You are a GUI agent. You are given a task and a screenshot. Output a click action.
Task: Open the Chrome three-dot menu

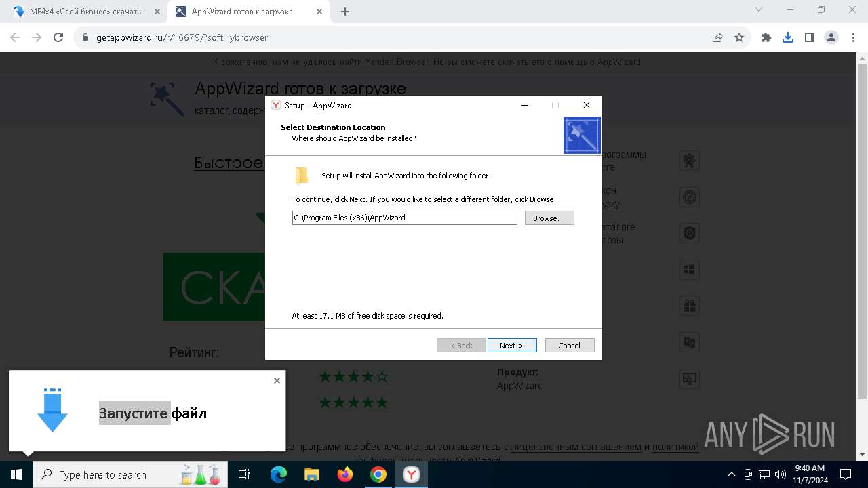coord(853,37)
